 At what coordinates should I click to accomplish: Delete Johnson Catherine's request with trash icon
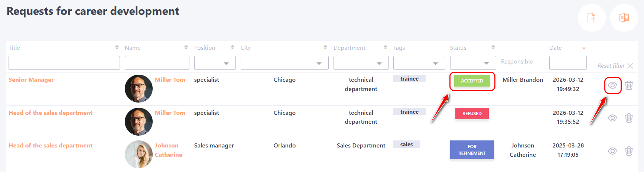coord(629,151)
